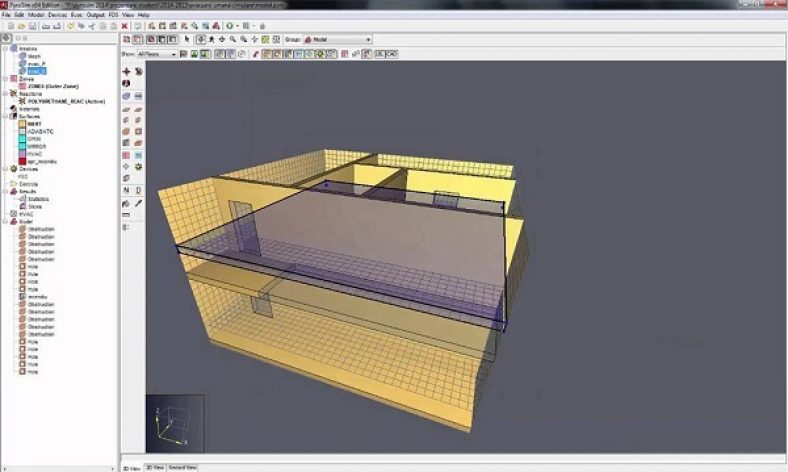Viewport: 788px width, 472px height.
Task: Click the OPEN surface cyan swatch
Action: (22, 139)
